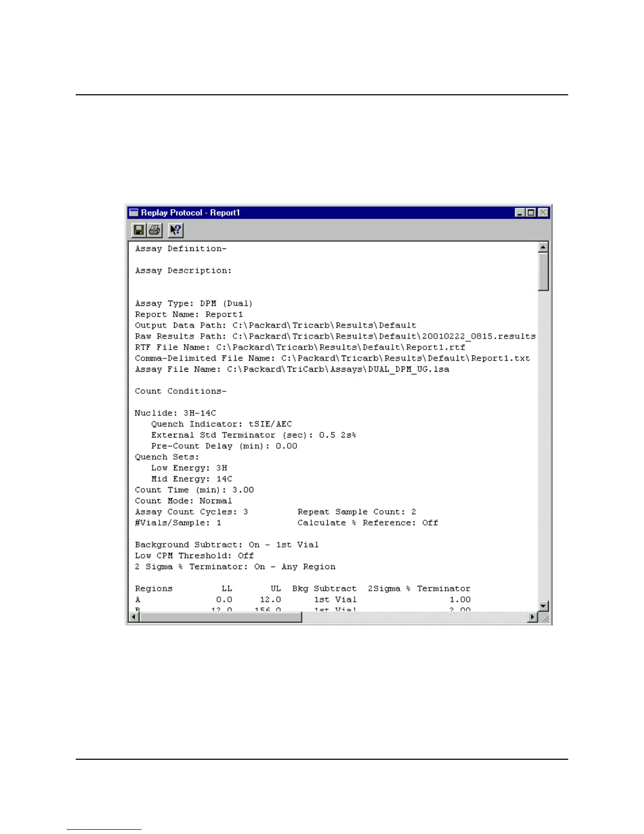Click the horizontal scrollbar thumb
644x834 pixels.
pyautogui.click(x=221, y=617)
